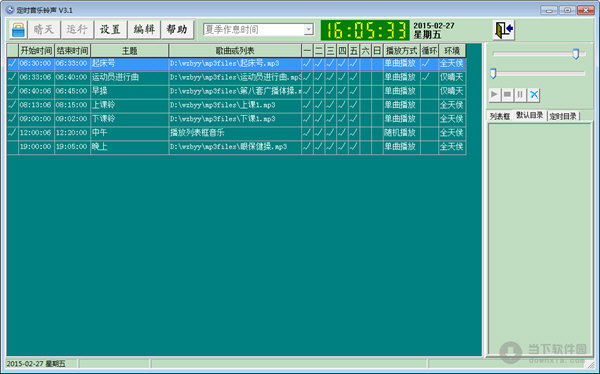Screen dimensions: 600x374
Task: Click the 结束时间 column header
Action: [x=72, y=51]
